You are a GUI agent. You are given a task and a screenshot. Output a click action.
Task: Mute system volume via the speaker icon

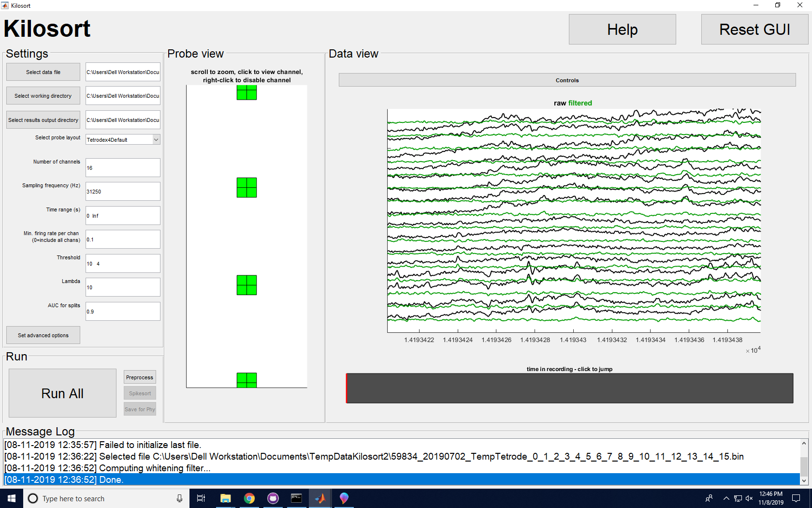point(749,498)
